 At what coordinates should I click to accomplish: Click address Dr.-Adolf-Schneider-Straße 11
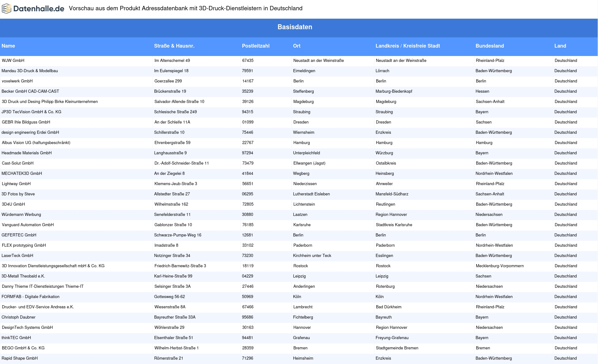pos(182,163)
